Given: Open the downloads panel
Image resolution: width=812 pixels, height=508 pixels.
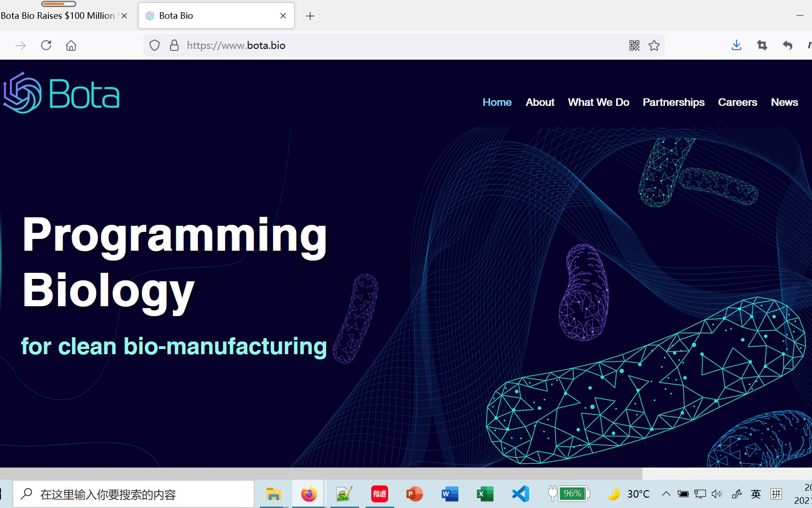Looking at the screenshot, I should [x=736, y=45].
